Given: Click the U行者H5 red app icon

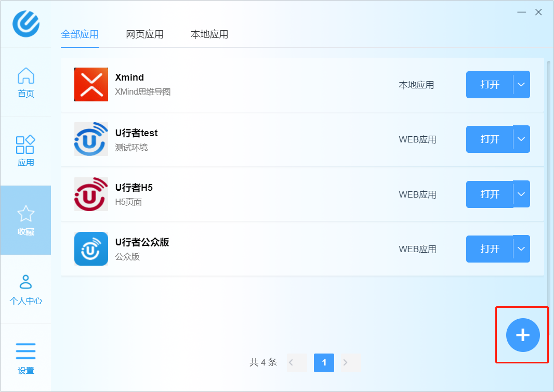Looking at the screenshot, I should tap(91, 194).
